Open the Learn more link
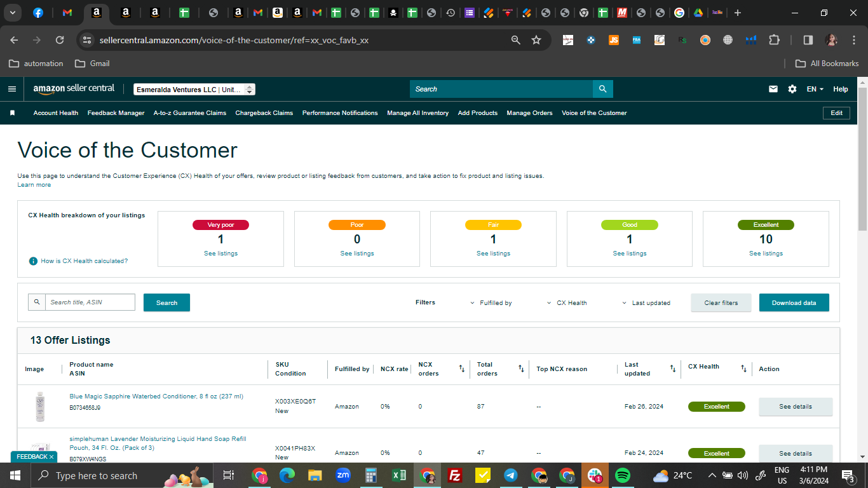Image resolution: width=868 pixels, height=488 pixels. pyautogui.click(x=34, y=185)
